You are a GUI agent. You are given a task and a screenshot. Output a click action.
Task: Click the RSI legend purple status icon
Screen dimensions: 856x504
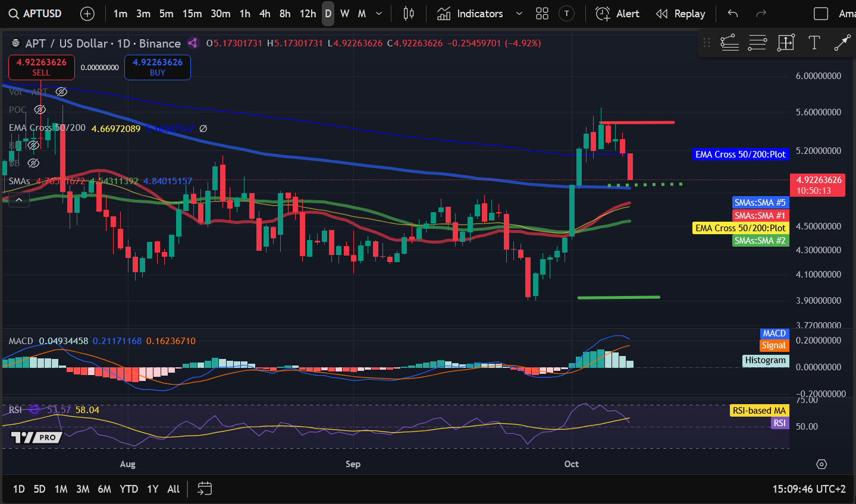tap(35, 409)
